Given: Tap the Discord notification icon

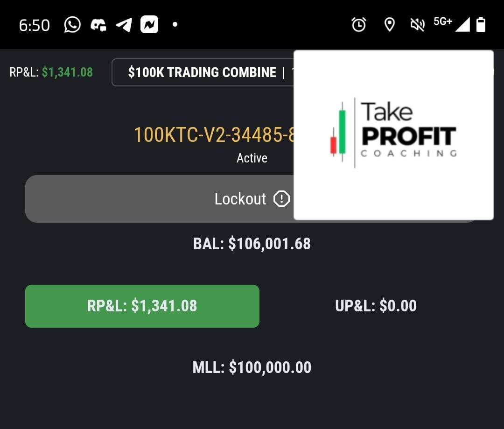Looking at the screenshot, I should 98,25.
